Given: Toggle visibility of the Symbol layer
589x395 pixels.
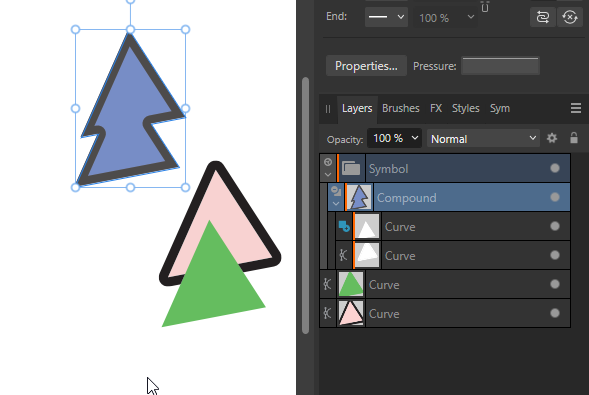Looking at the screenshot, I should point(555,168).
